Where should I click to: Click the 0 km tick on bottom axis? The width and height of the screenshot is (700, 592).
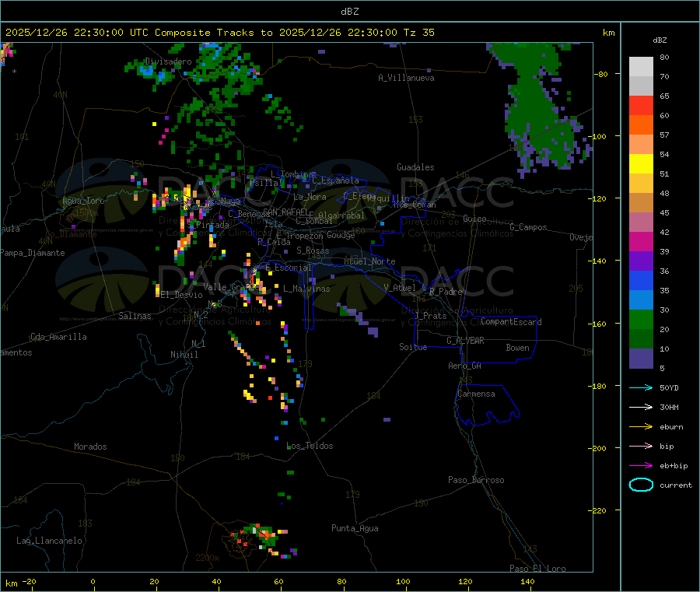click(x=93, y=581)
